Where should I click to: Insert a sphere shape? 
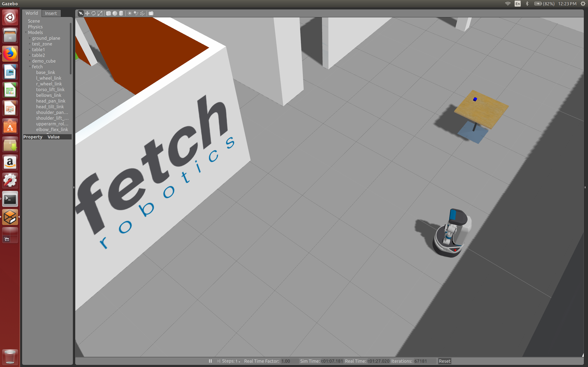coord(115,13)
